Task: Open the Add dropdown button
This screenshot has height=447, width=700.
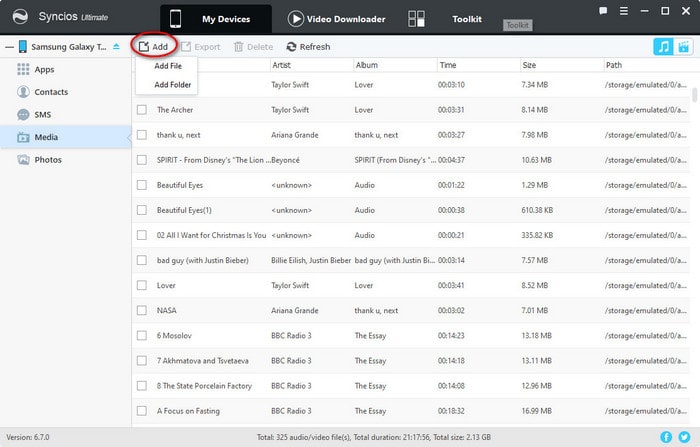Action: coord(154,46)
